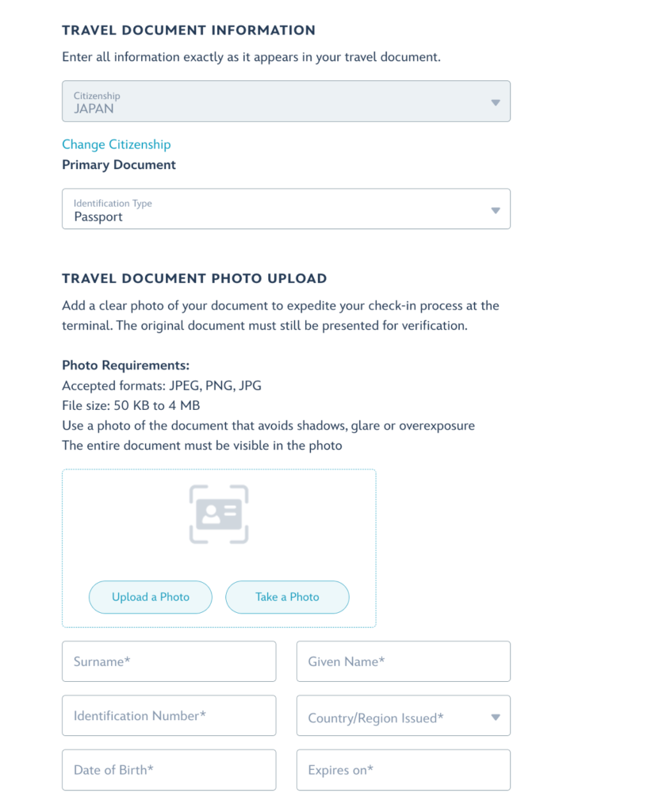Viewport: 670px width, 812px height.
Task: Start the Take a Photo option
Action: (287, 597)
